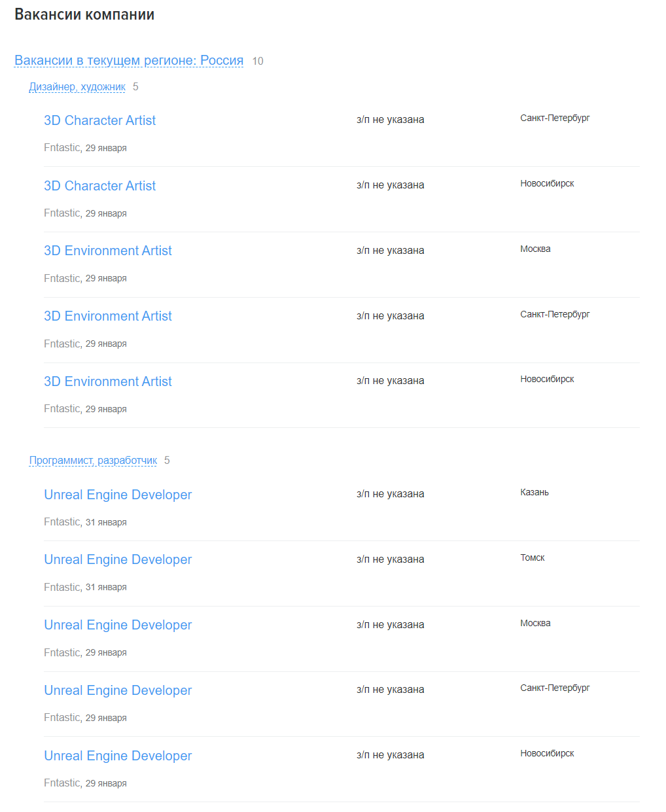The image size is (666, 812).
Task: Open Unreal Engine Developer vacancy in Новосибирск
Action: pyautogui.click(x=118, y=756)
